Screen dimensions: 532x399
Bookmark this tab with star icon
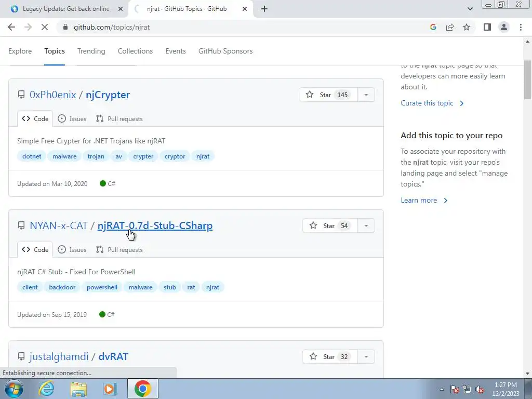pos(467,27)
